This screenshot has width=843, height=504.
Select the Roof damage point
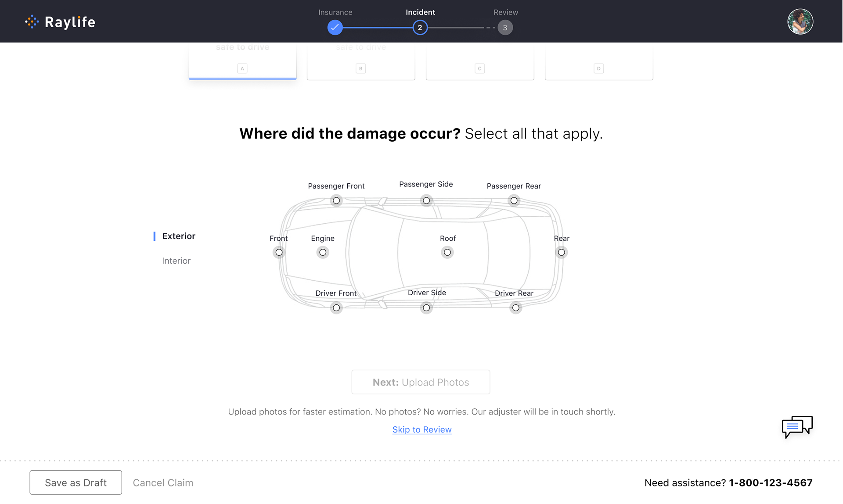point(447,252)
